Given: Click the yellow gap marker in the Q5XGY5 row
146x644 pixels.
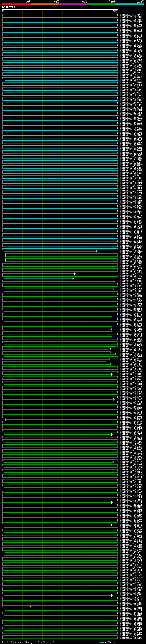Looking at the screenshot, I should click(x=30, y=606).
